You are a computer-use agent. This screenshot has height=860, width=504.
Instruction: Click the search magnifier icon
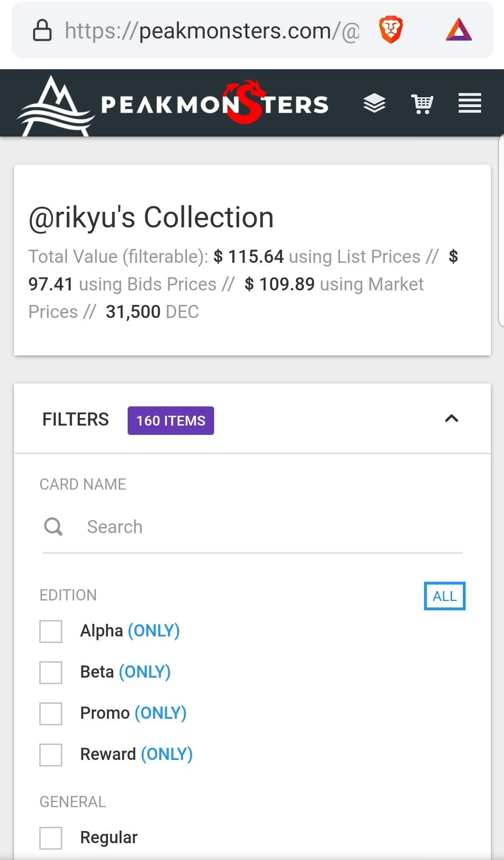click(53, 527)
